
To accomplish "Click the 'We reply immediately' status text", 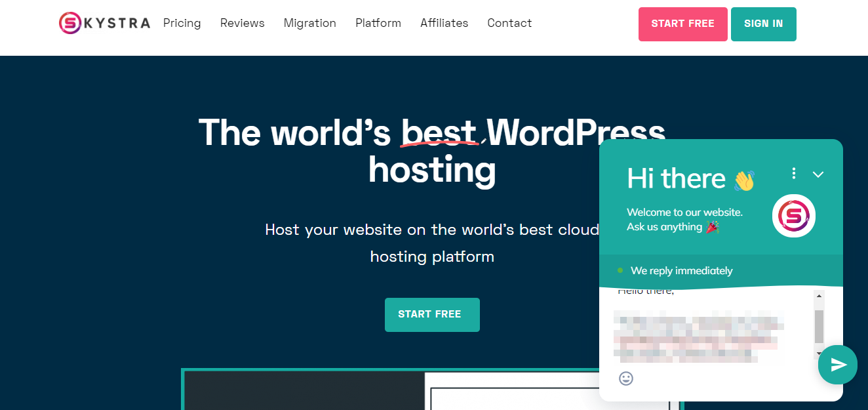I will pyautogui.click(x=682, y=270).
